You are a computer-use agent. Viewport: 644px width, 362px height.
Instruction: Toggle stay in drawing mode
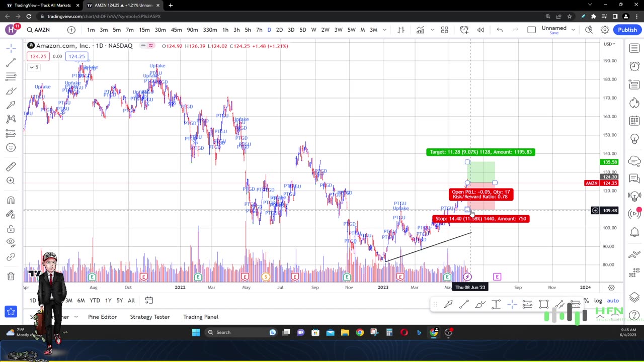tap(11, 214)
